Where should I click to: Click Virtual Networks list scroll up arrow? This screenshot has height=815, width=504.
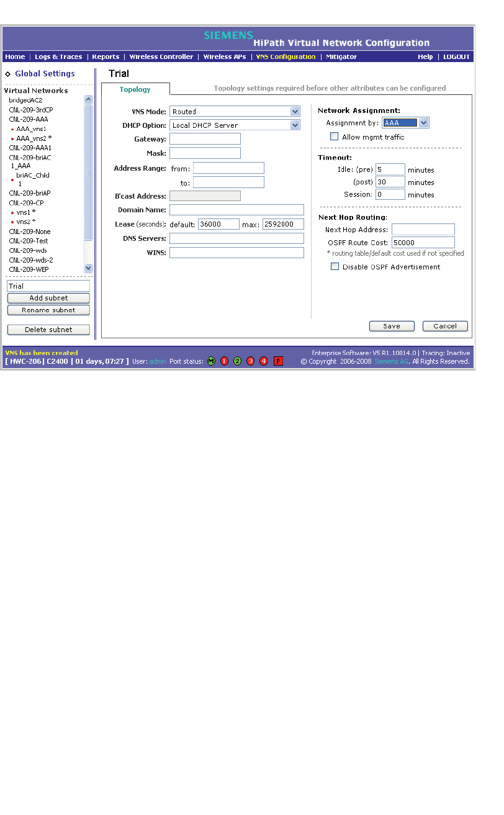[88, 99]
